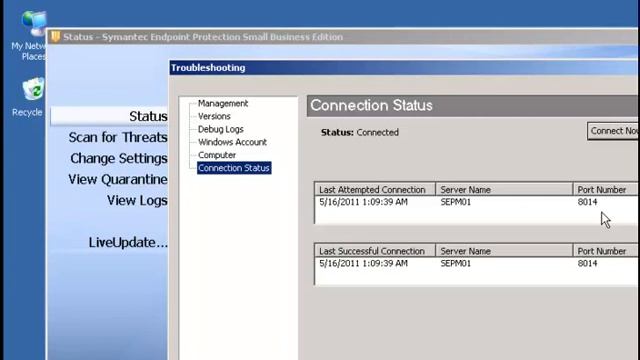This screenshot has width=640, height=360.
Task: Open Scan for Threats
Action: click(x=118, y=138)
